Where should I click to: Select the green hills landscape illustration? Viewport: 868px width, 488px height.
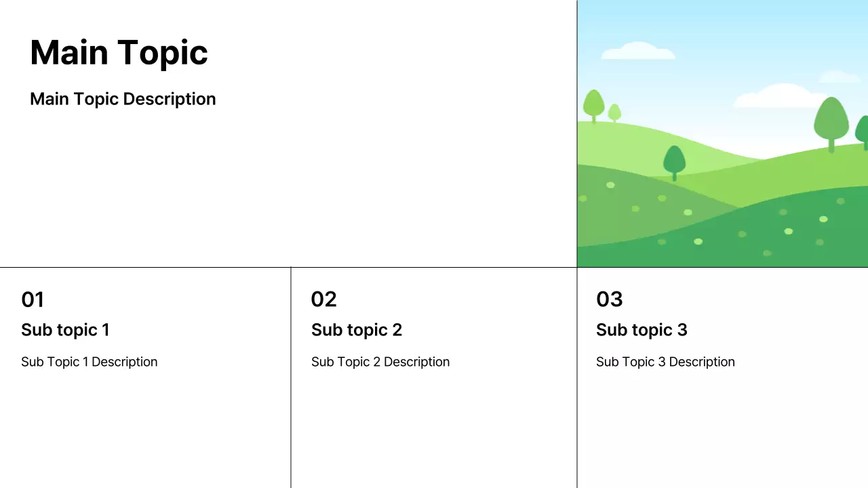pos(722,203)
